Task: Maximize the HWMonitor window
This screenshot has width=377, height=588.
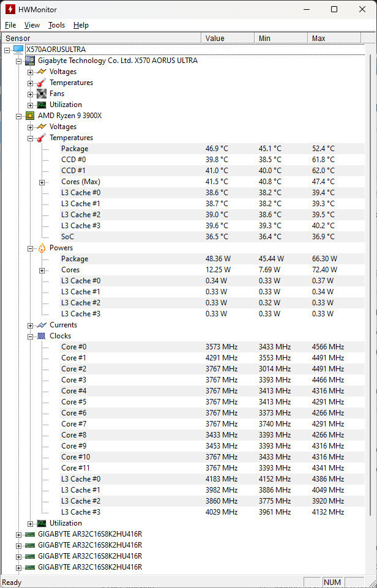Action: [334, 9]
